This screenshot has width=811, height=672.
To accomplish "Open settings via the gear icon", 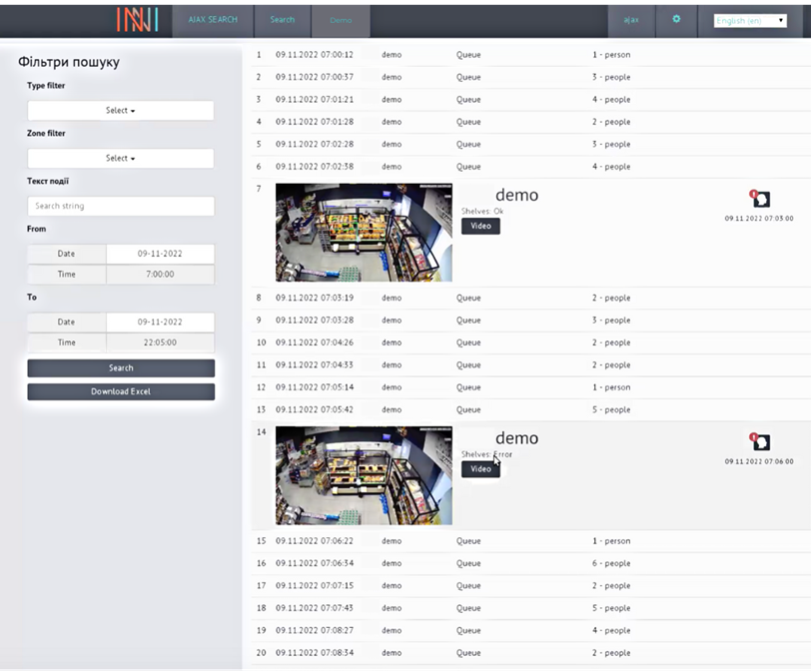I will [x=676, y=19].
